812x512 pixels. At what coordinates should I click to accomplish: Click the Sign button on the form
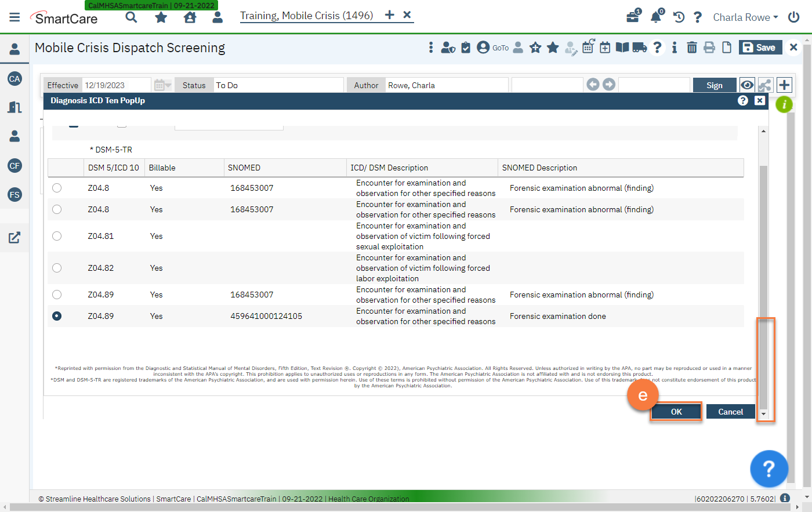pyautogui.click(x=715, y=85)
